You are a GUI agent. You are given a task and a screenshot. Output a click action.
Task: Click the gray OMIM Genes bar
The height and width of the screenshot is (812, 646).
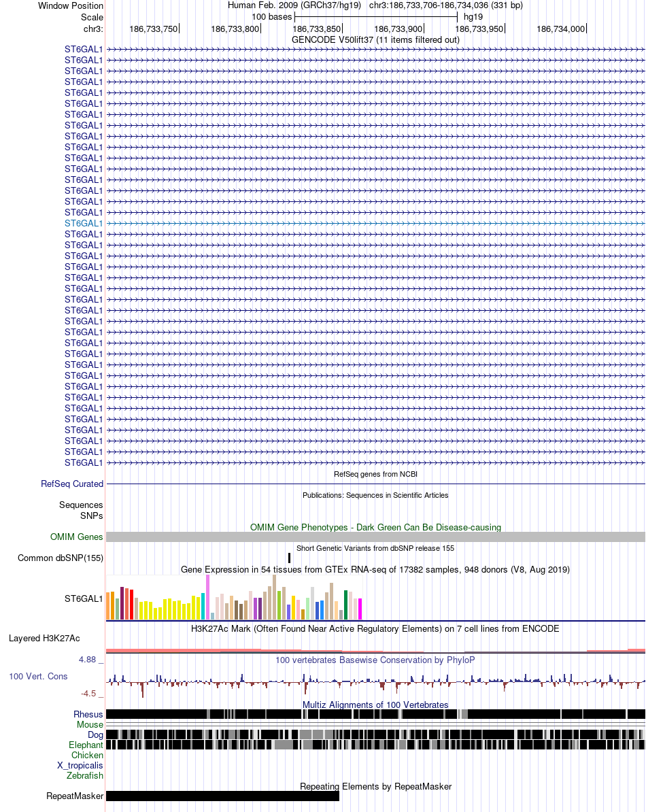coord(376,537)
